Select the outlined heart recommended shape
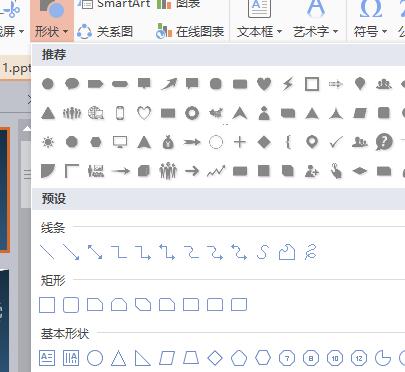This screenshot has height=372, width=405. point(144,113)
